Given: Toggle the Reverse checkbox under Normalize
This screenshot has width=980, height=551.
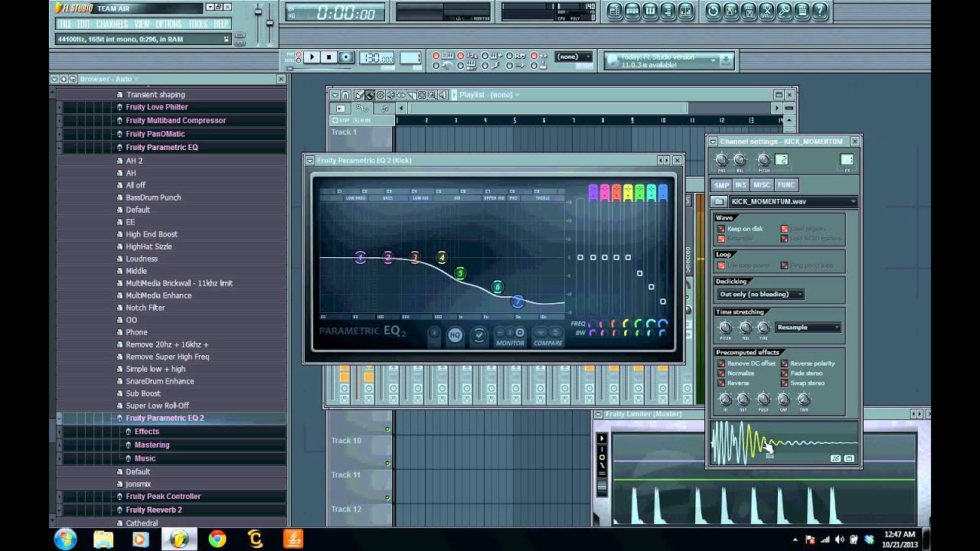Looking at the screenshot, I should pos(721,383).
